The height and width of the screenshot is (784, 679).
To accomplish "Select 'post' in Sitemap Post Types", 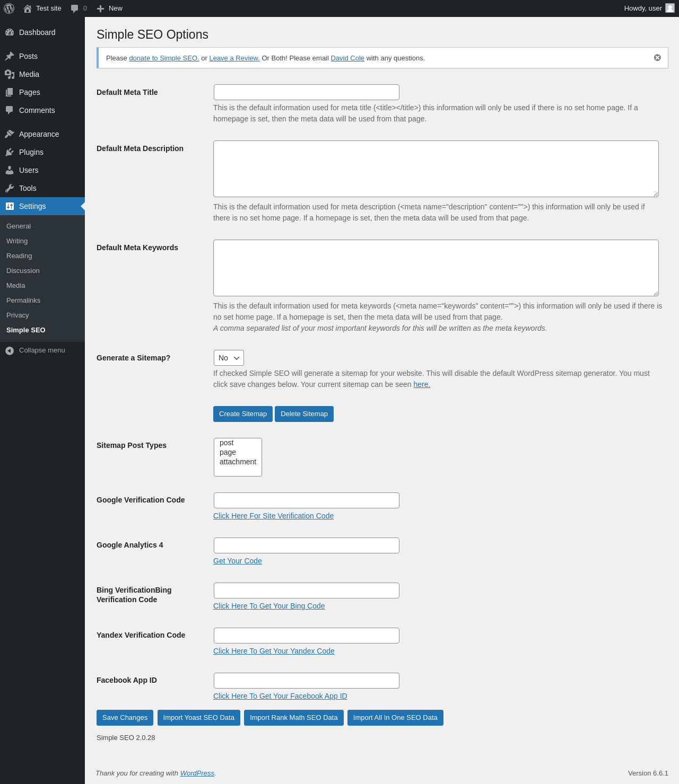I will pyautogui.click(x=238, y=443).
